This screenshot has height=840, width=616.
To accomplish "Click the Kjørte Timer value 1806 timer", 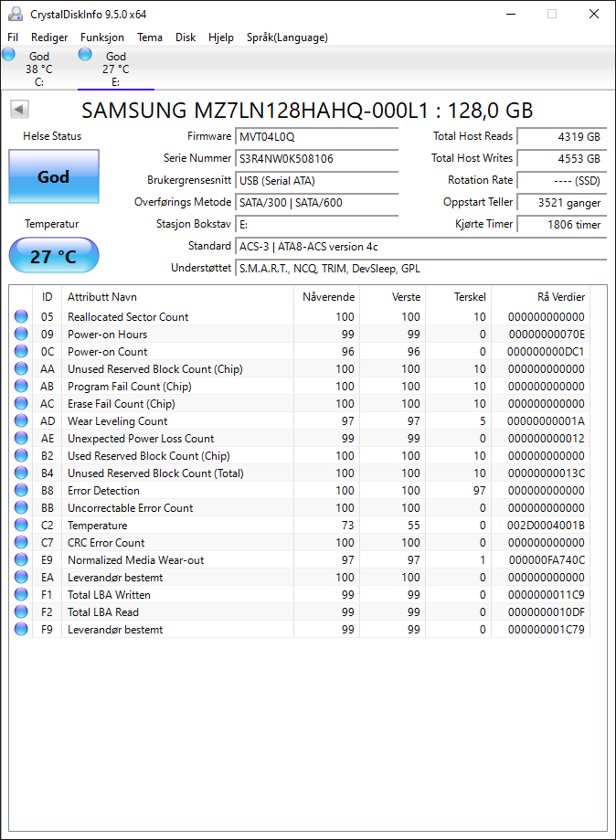I will click(x=562, y=225).
